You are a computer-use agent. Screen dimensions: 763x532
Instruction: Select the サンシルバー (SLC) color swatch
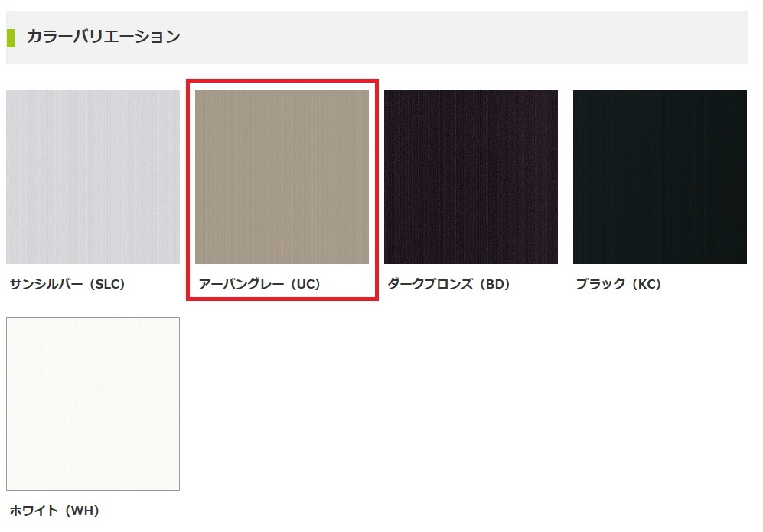93,177
